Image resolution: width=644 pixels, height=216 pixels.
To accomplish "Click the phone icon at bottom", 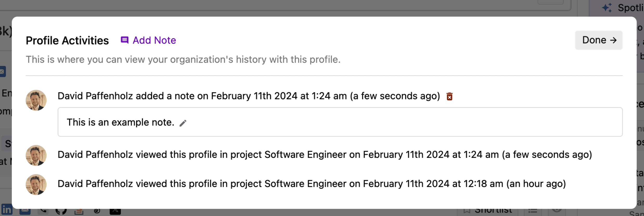I will coord(43,211).
